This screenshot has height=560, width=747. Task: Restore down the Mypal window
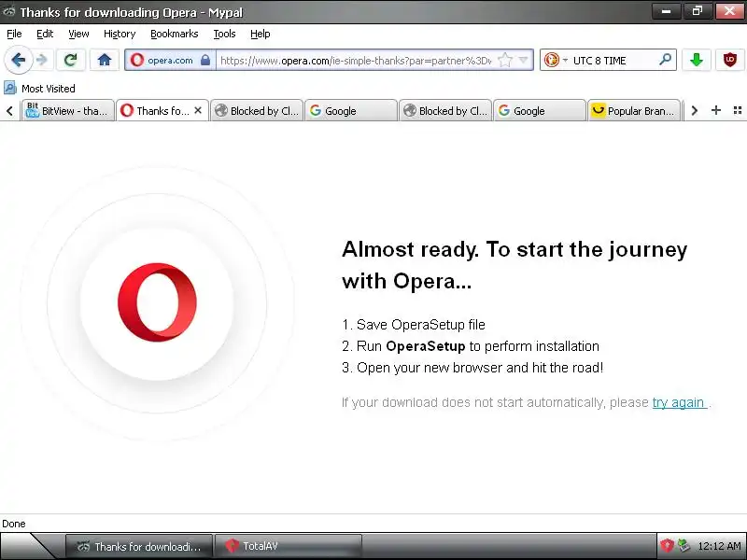coord(697,11)
